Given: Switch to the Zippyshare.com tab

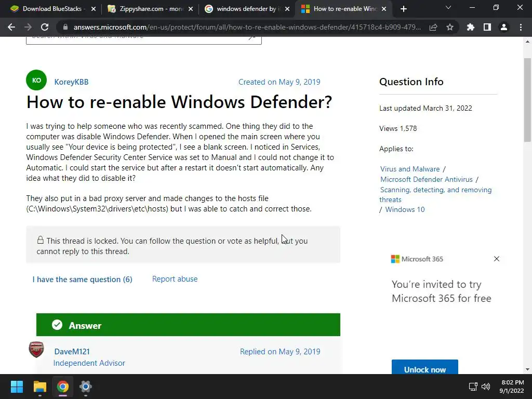Looking at the screenshot, I should 150,9.
